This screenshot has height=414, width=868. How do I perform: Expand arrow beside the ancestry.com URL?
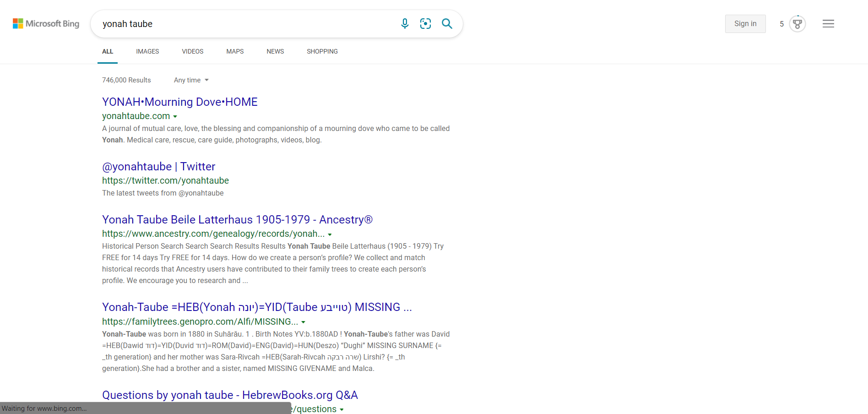(x=330, y=234)
